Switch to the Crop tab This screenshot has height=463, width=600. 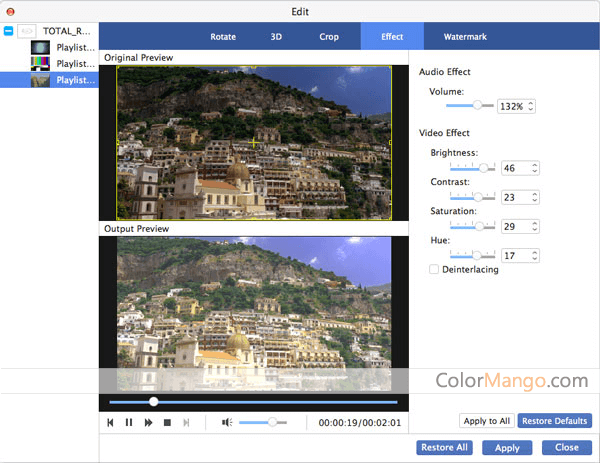(x=329, y=37)
